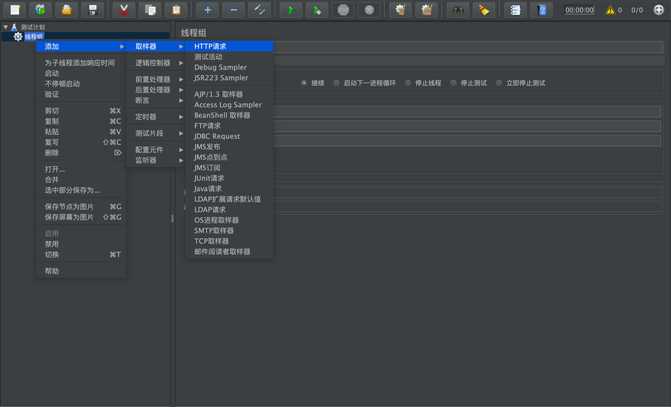671x407 pixels.
Task: Expand the 定时器 submenu
Action: [x=157, y=117]
